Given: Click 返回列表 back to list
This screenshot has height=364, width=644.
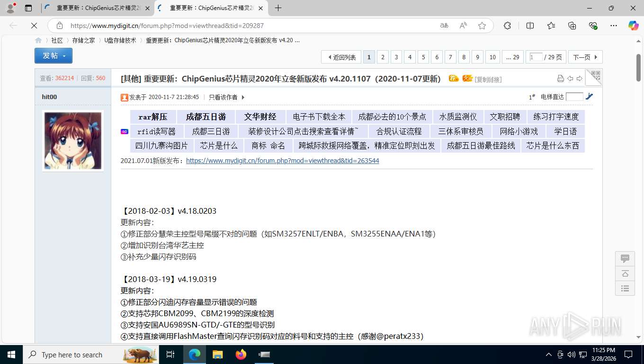Looking at the screenshot, I should point(341,57).
